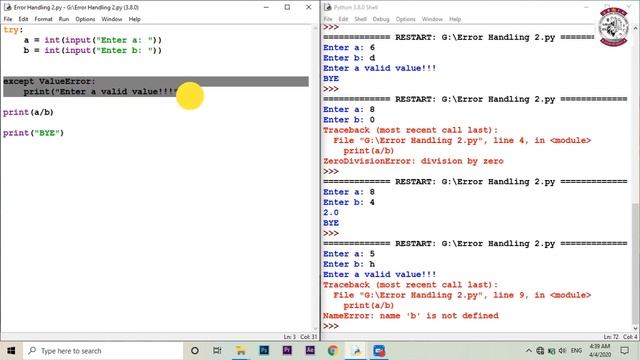Viewport: 640px width, 360px height.
Task: Launch Premiere Pro from the taskbar
Action: (287, 350)
